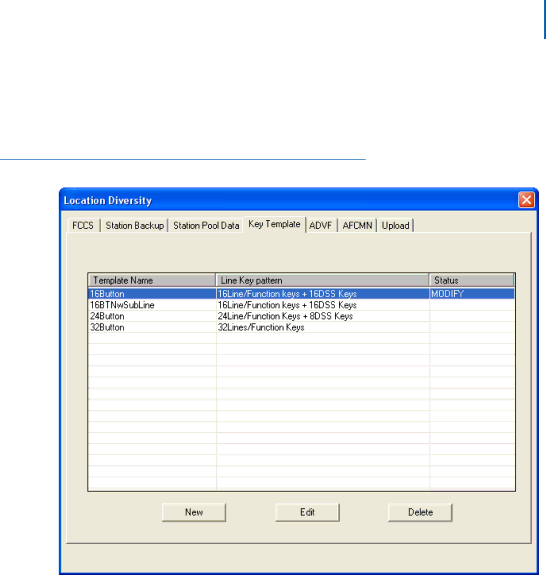Select the Key Template tab

[x=274, y=224]
